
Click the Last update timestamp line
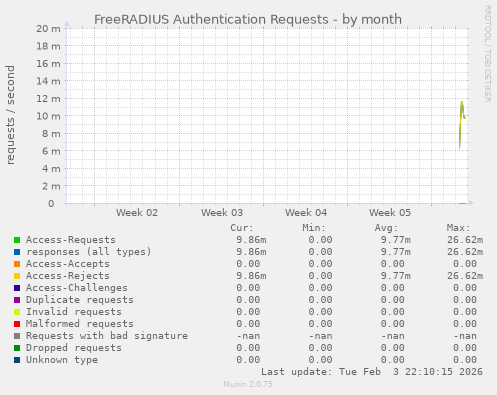pyautogui.click(x=372, y=372)
